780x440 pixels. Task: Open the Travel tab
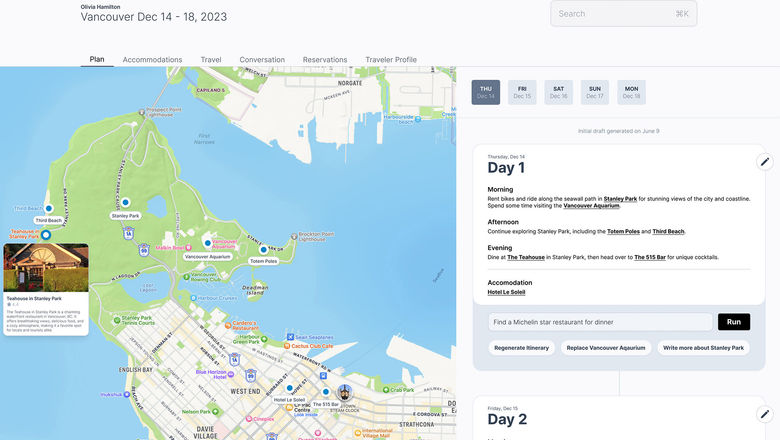211,60
